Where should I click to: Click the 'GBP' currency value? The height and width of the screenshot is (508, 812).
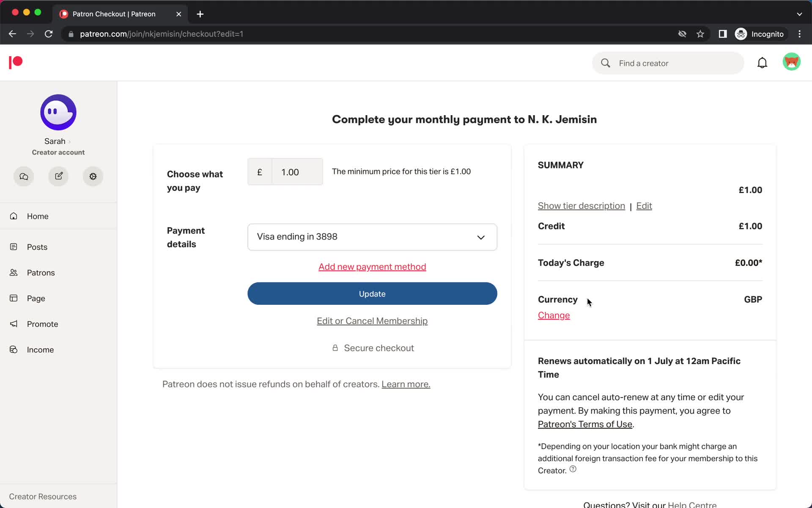(x=753, y=299)
